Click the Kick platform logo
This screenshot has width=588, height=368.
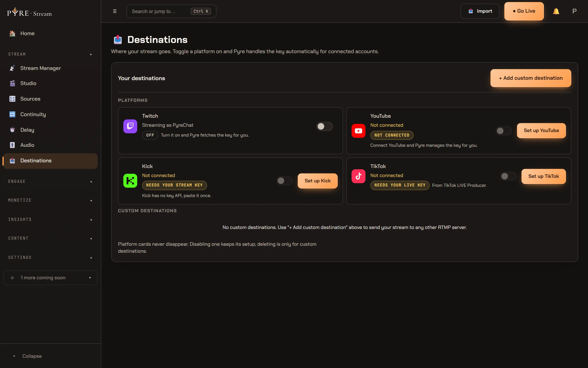130,181
